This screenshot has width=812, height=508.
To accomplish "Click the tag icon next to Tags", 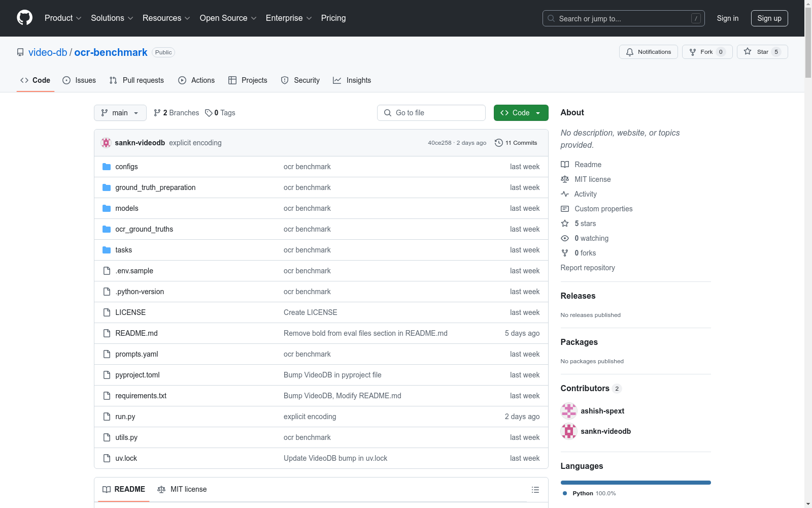I will click(209, 113).
